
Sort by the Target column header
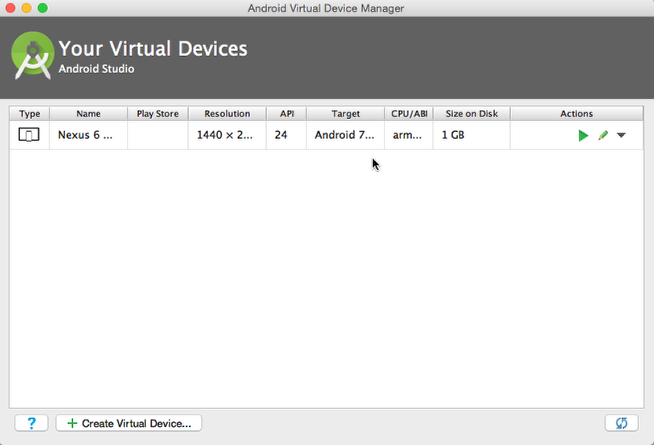pos(345,113)
